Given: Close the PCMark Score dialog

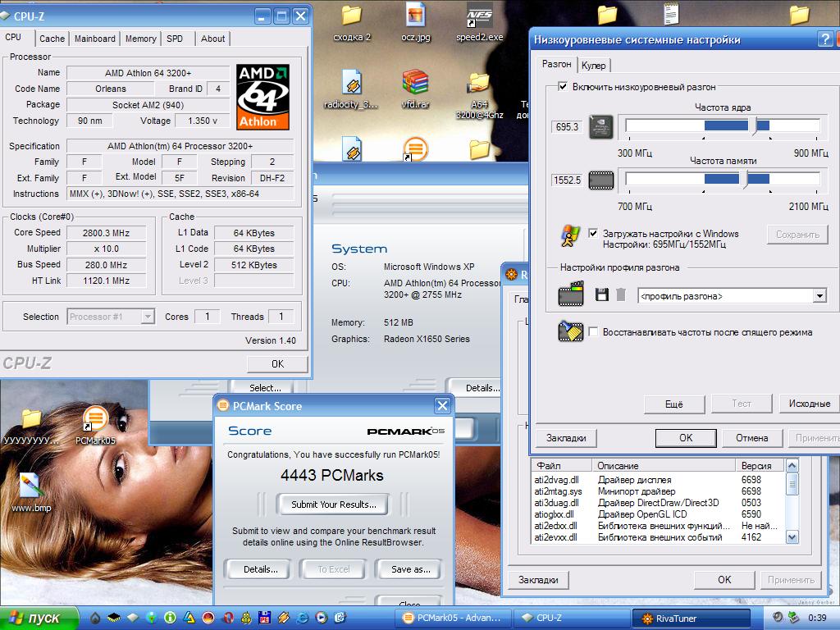Looking at the screenshot, I should [442, 405].
